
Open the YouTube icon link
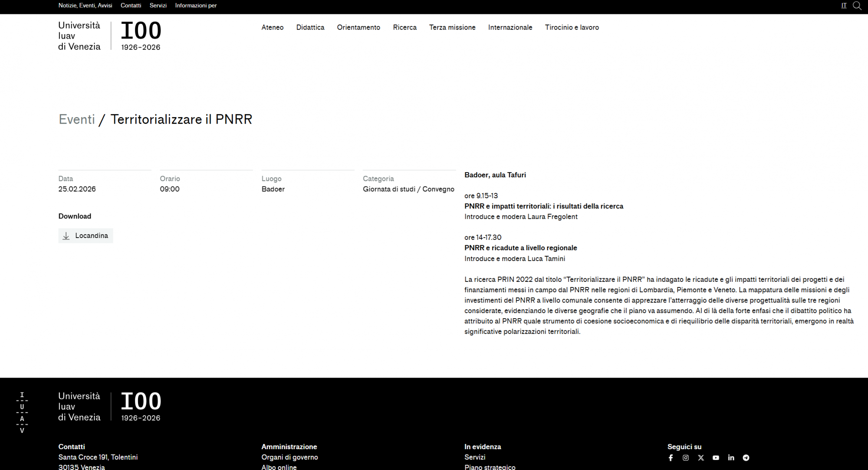tap(716, 458)
